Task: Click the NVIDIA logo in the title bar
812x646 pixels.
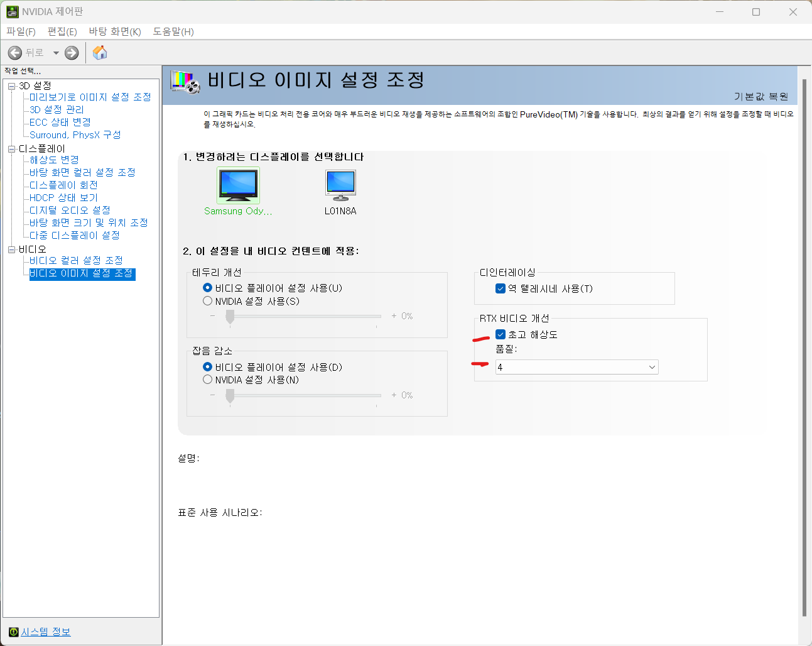Action: [x=12, y=11]
